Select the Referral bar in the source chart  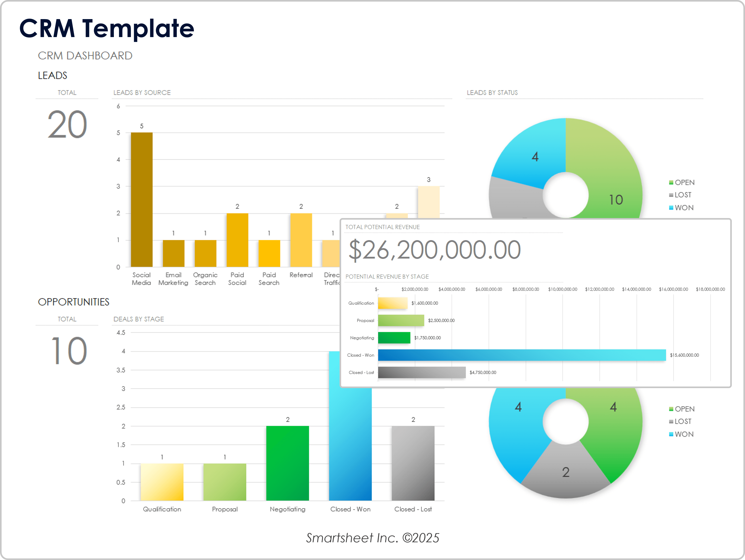(x=301, y=239)
